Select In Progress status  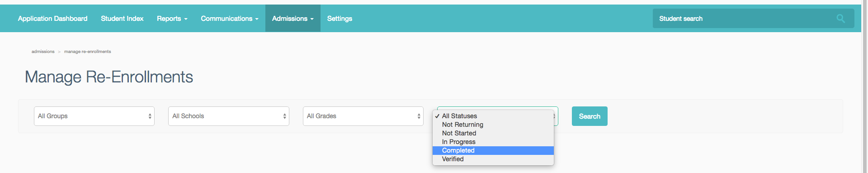pos(493,142)
